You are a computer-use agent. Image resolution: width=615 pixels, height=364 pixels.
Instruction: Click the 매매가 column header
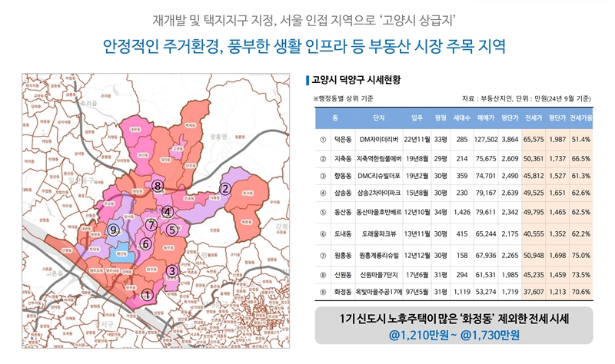point(485,118)
